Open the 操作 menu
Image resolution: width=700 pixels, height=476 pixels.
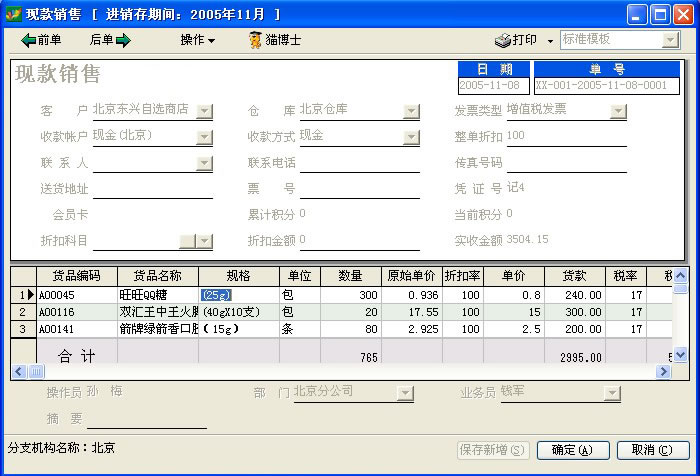[x=197, y=40]
